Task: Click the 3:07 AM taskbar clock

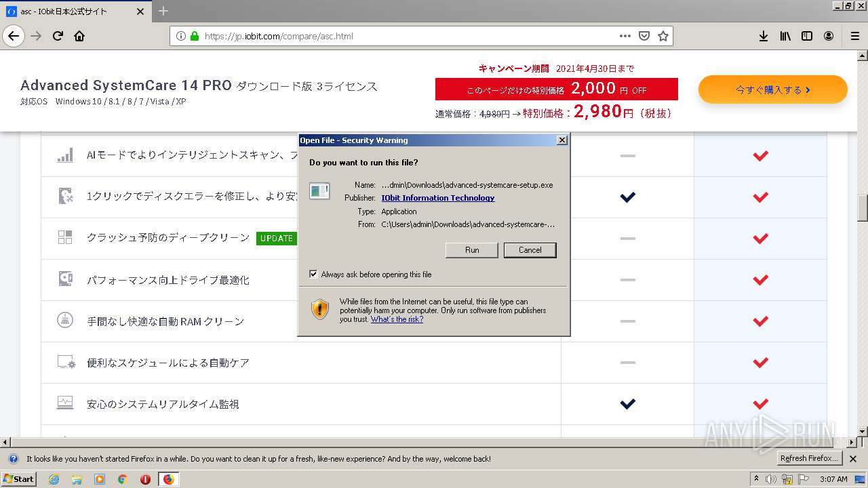Action: point(833,479)
